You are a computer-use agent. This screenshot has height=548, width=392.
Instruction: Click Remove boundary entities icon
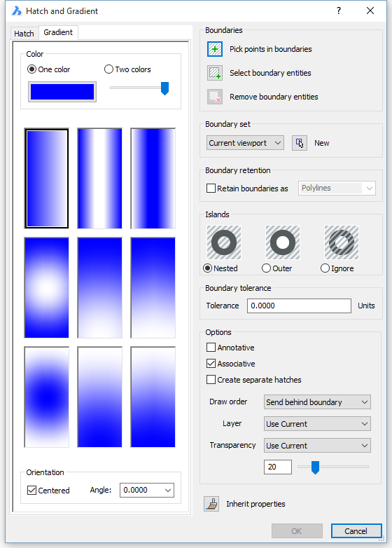coord(215,97)
